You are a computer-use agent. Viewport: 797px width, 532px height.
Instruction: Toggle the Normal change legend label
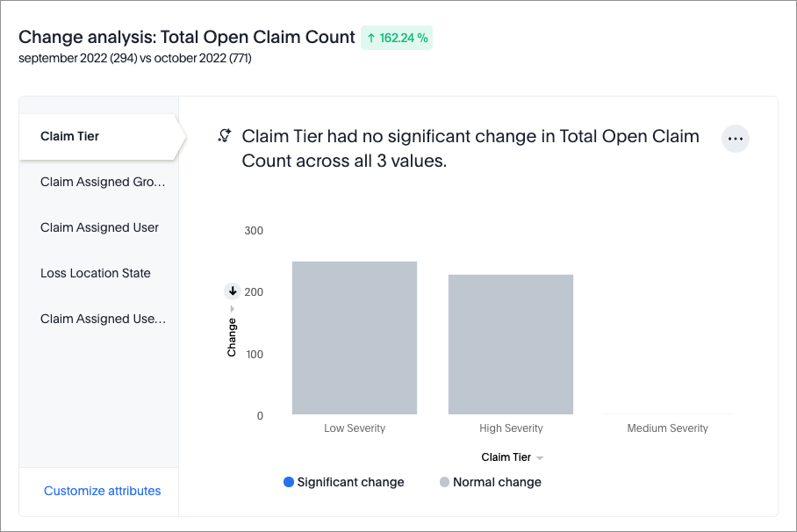[497, 482]
